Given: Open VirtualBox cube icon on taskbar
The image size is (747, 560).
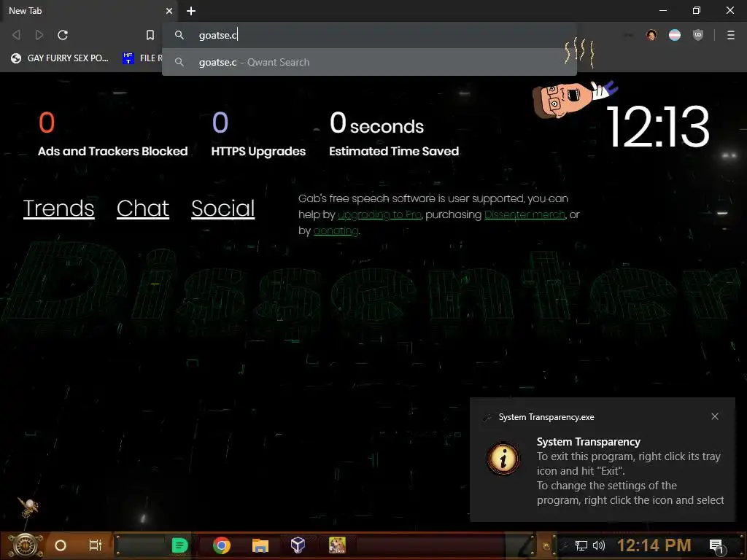Looking at the screenshot, I should tap(298, 545).
